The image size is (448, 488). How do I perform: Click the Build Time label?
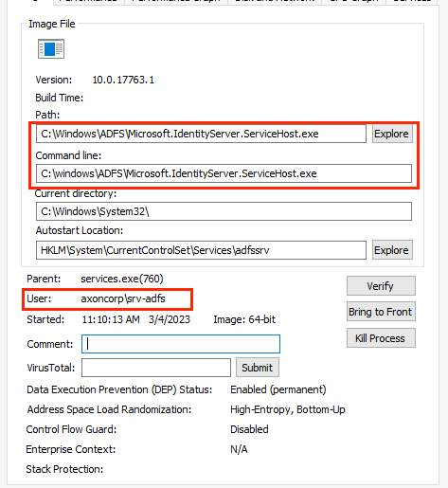click(60, 98)
